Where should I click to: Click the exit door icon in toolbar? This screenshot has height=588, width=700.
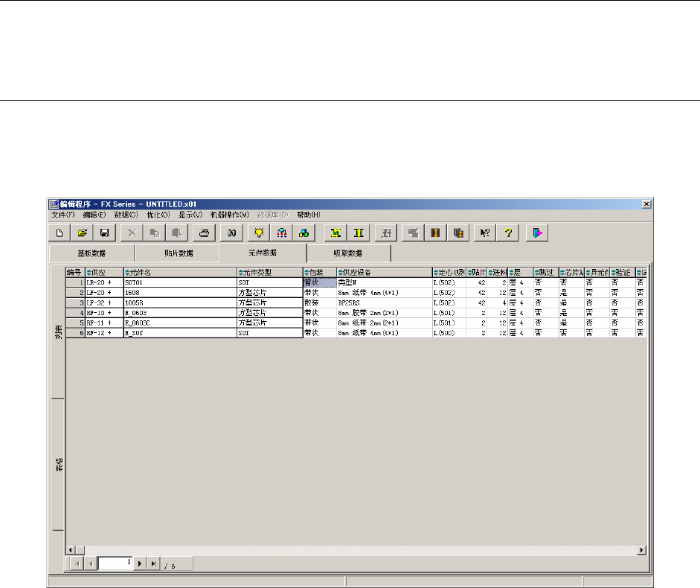pos(538,233)
